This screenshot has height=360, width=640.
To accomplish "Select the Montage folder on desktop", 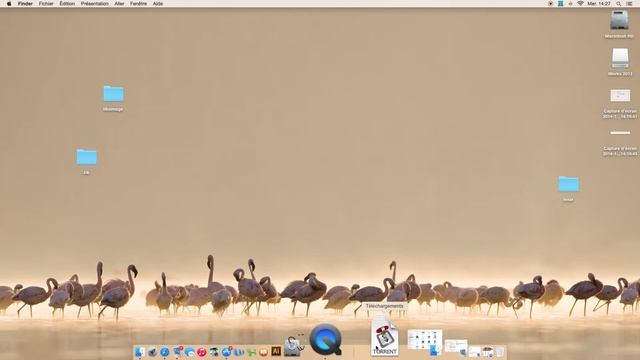I will point(113,94).
